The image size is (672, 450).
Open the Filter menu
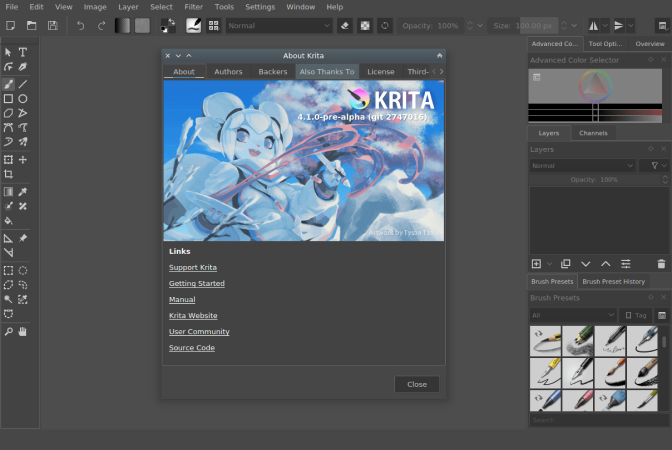pyautogui.click(x=194, y=7)
